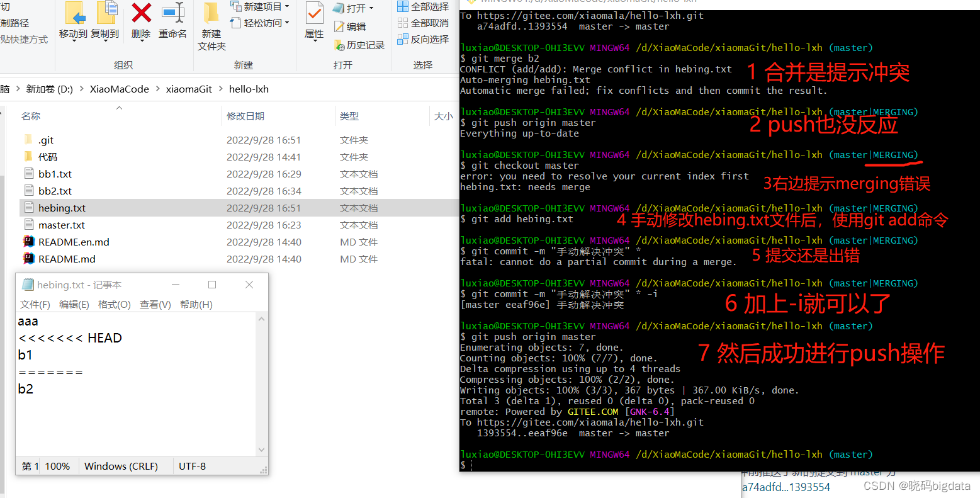Click the 重命名 (Rename) ribbon icon
The height and width of the screenshot is (498, 980).
[172, 13]
